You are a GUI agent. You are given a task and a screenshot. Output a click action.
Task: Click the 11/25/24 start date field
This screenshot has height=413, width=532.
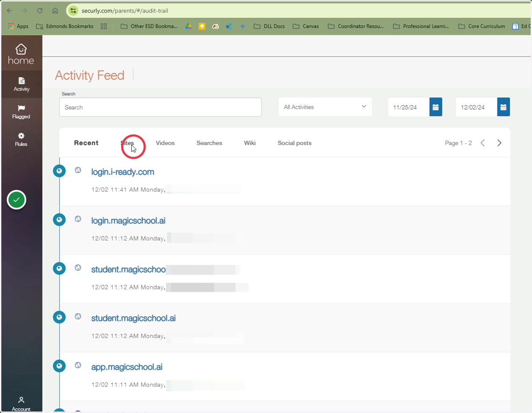click(x=408, y=107)
